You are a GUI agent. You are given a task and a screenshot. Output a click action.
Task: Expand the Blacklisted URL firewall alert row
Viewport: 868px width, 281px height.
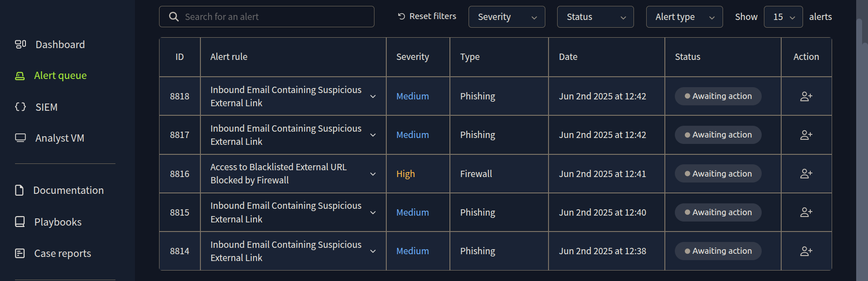(x=373, y=173)
